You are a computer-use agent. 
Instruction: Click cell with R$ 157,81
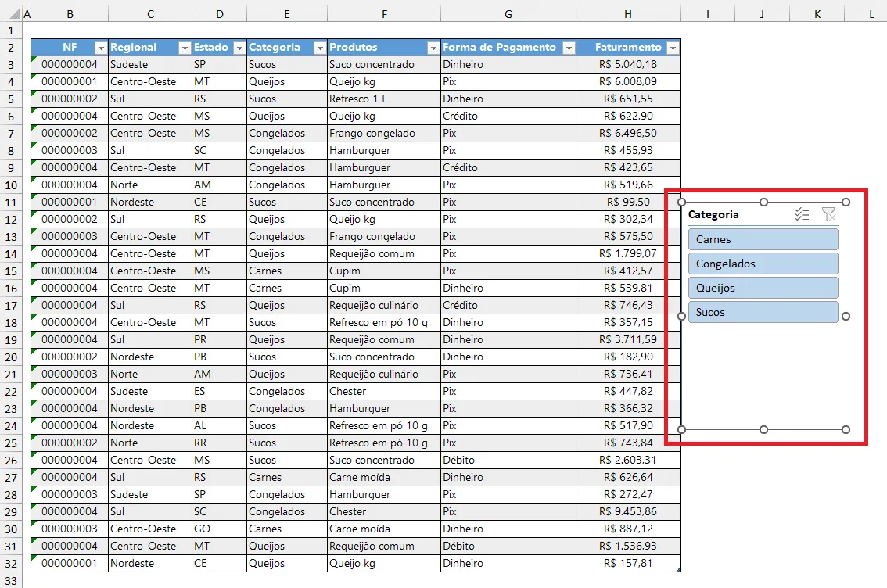pyautogui.click(x=628, y=564)
